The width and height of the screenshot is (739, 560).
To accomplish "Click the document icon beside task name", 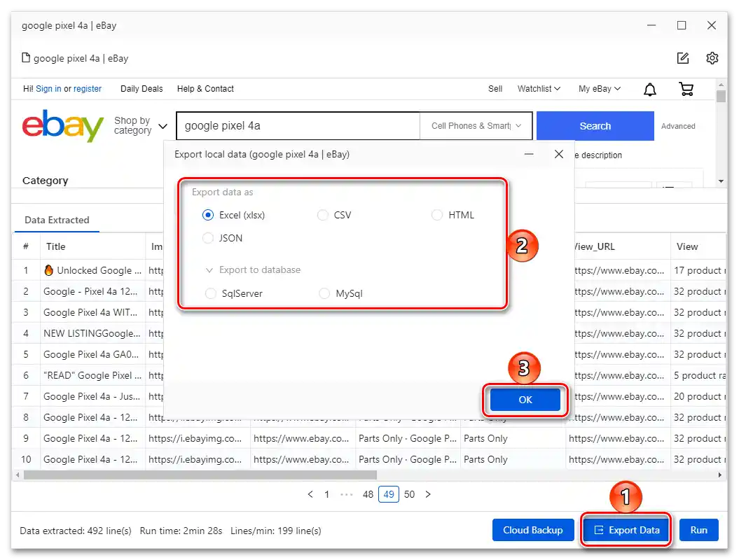I will click(26, 58).
